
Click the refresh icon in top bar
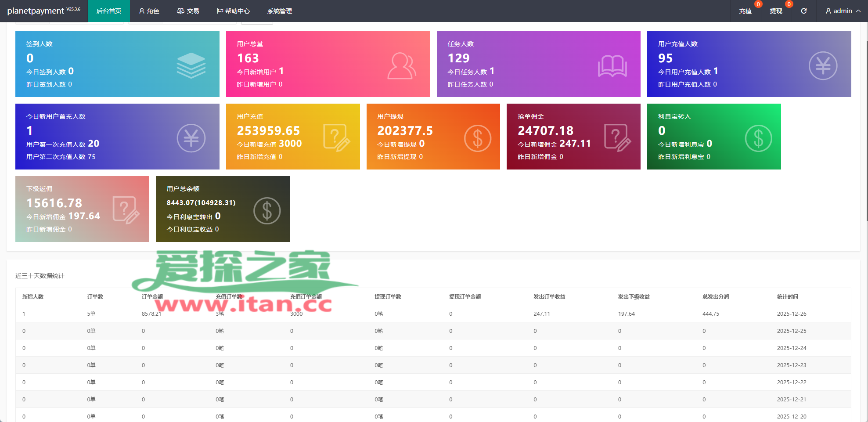(803, 11)
